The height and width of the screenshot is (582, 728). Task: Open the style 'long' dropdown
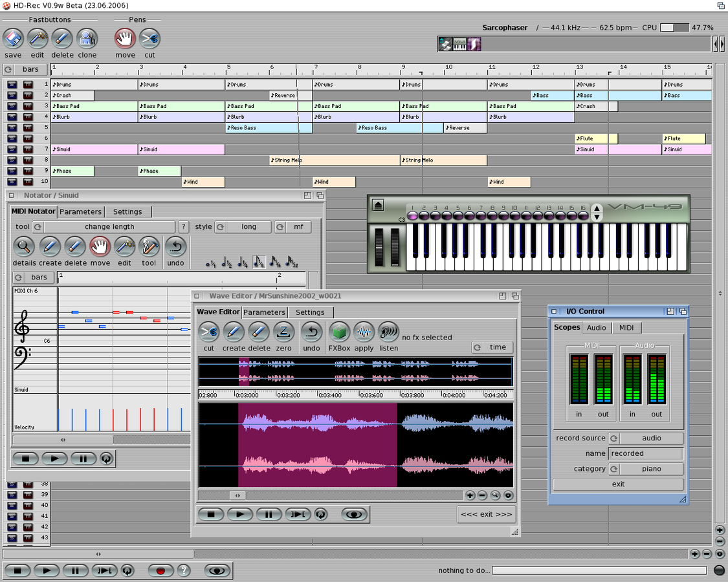[248, 227]
